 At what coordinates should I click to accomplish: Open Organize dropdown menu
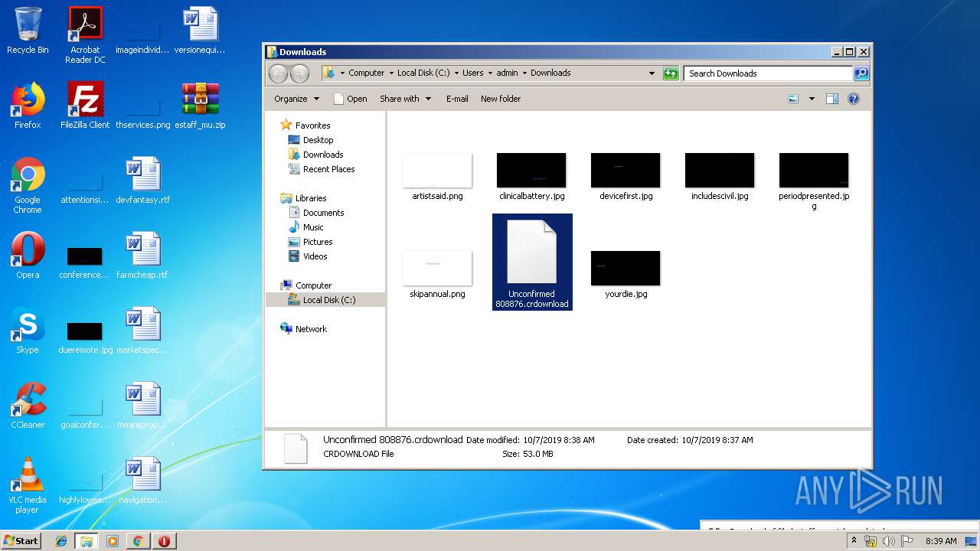click(296, 99)
